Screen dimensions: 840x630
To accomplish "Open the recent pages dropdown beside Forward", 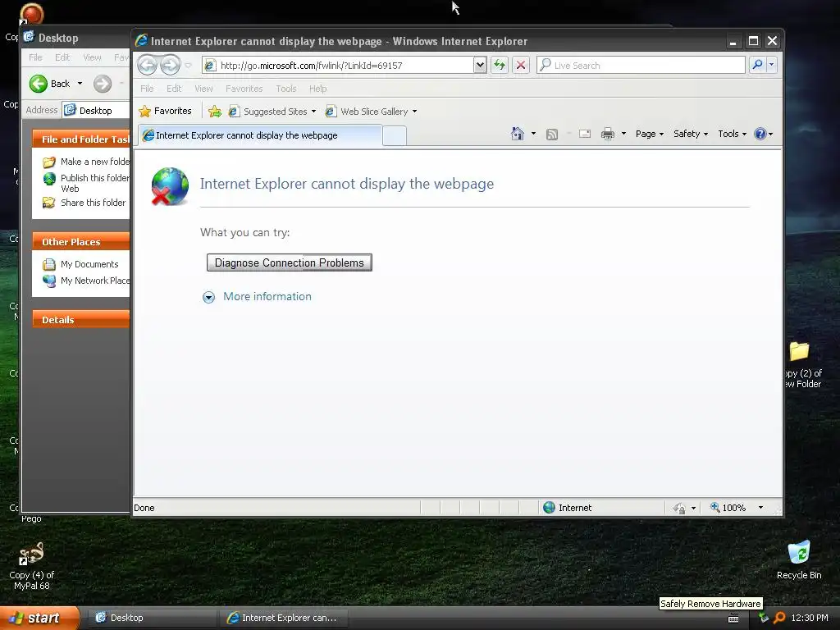I will point(188,66).
